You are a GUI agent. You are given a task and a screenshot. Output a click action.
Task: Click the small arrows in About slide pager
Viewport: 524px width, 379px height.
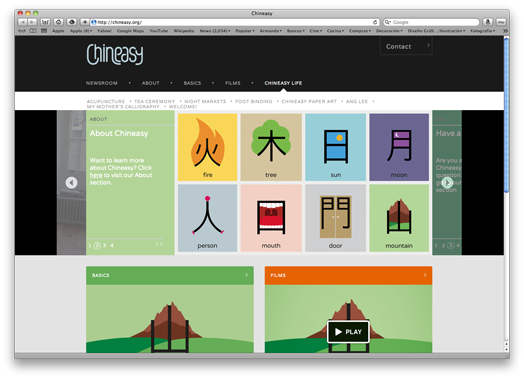(x=159, y=244)
